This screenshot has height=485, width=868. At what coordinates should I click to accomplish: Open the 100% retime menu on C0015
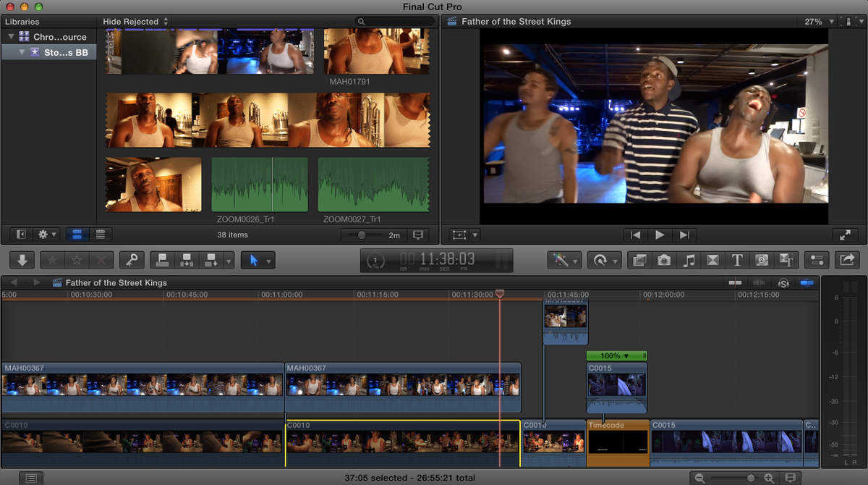[616, 356]
